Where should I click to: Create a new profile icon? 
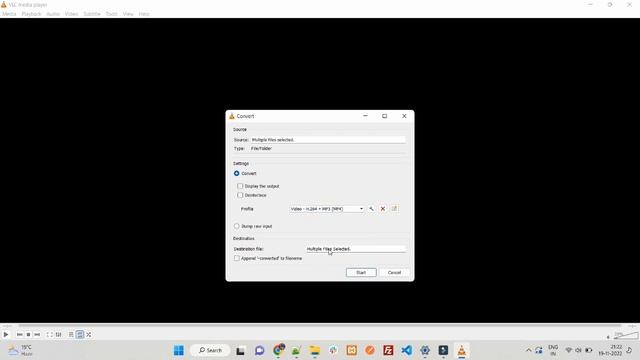click(x=394, y=209)
